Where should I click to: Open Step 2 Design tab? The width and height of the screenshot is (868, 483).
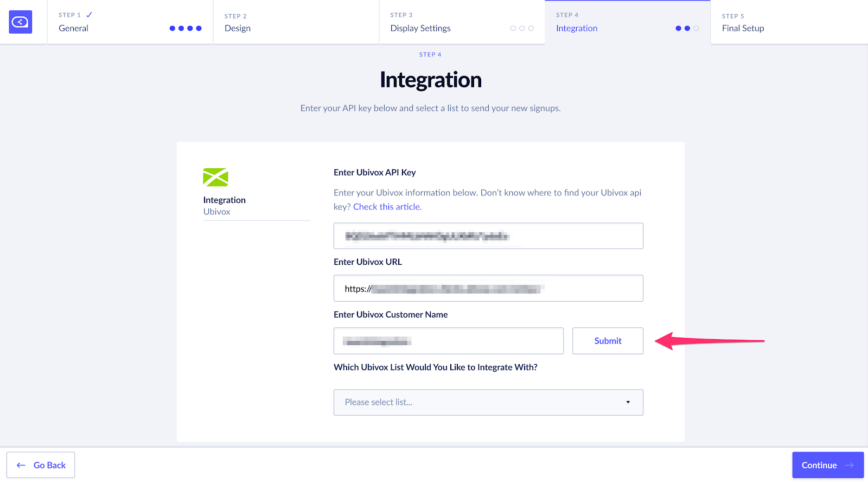tap(296, 22)
